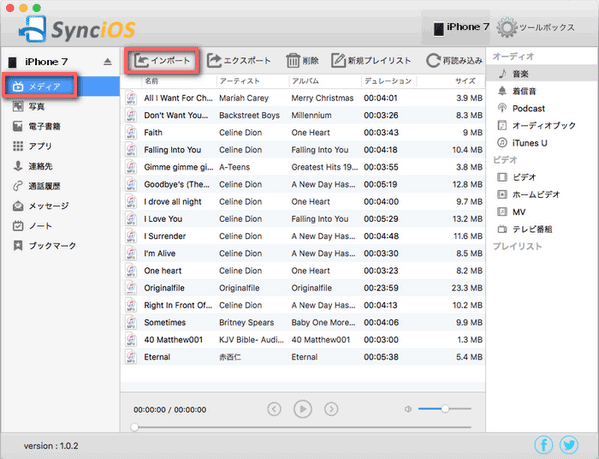599x459 pixels.
Task: Click artist Backstreet Boys
Action: pos(249,115)
